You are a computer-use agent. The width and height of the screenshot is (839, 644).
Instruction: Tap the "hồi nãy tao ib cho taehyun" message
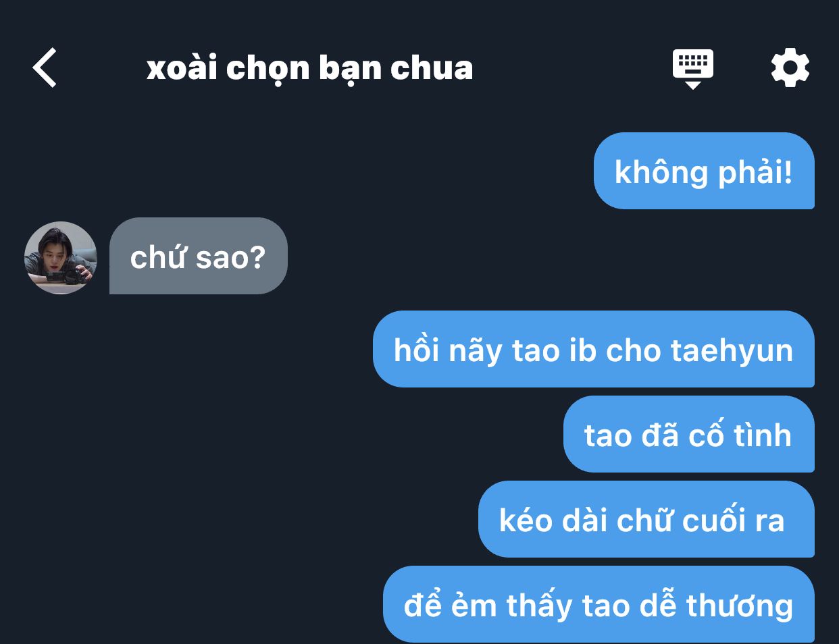(593, 349)
